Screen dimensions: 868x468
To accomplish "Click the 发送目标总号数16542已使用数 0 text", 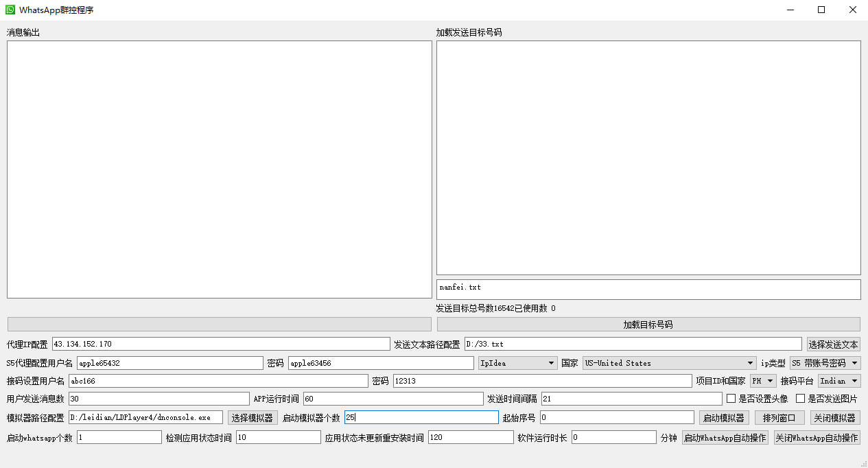I will pos(495,309).
